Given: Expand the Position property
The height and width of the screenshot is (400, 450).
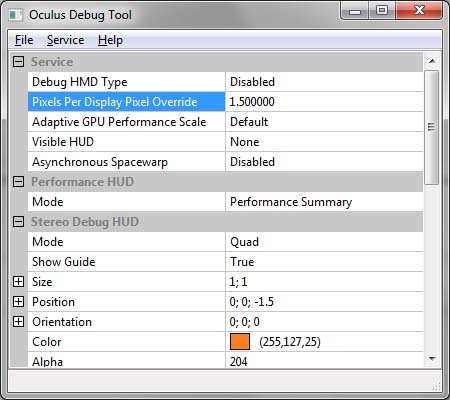Looking at the screenshot, I should tap(18, 302).
